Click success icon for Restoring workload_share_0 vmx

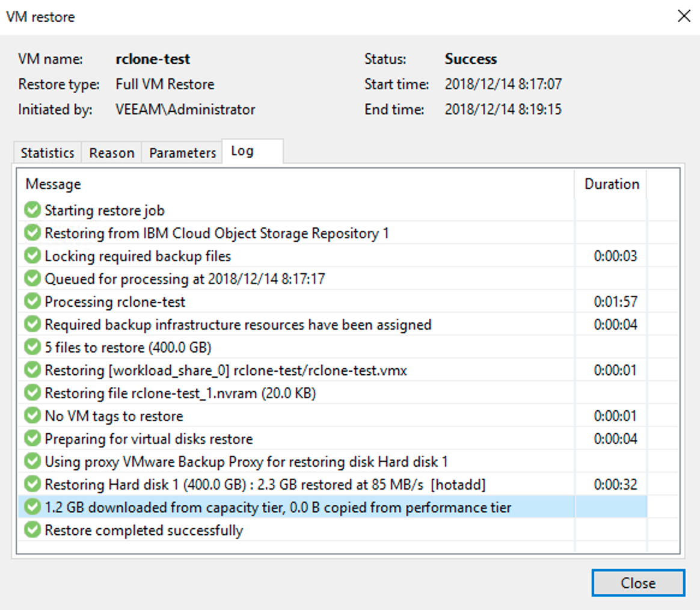[32, 370]
